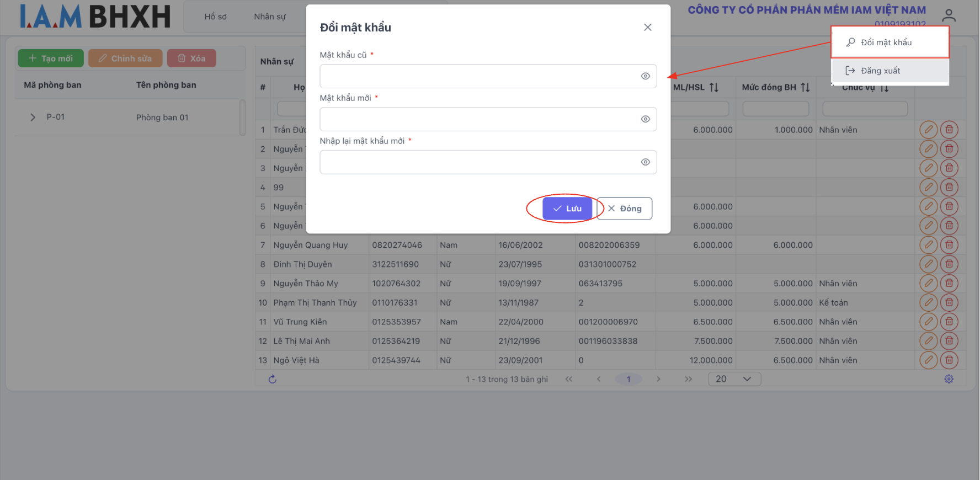
Task: Click the table settings gear icon
Action: 949,379
